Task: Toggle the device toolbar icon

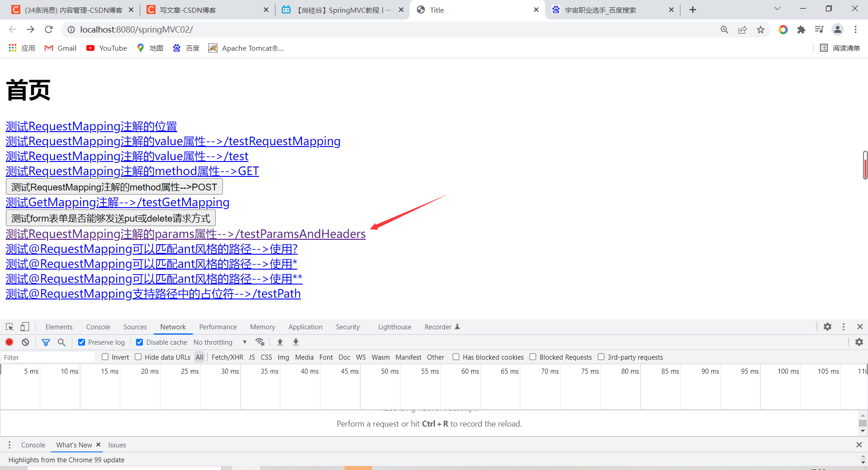Action: tap(25, 327)
